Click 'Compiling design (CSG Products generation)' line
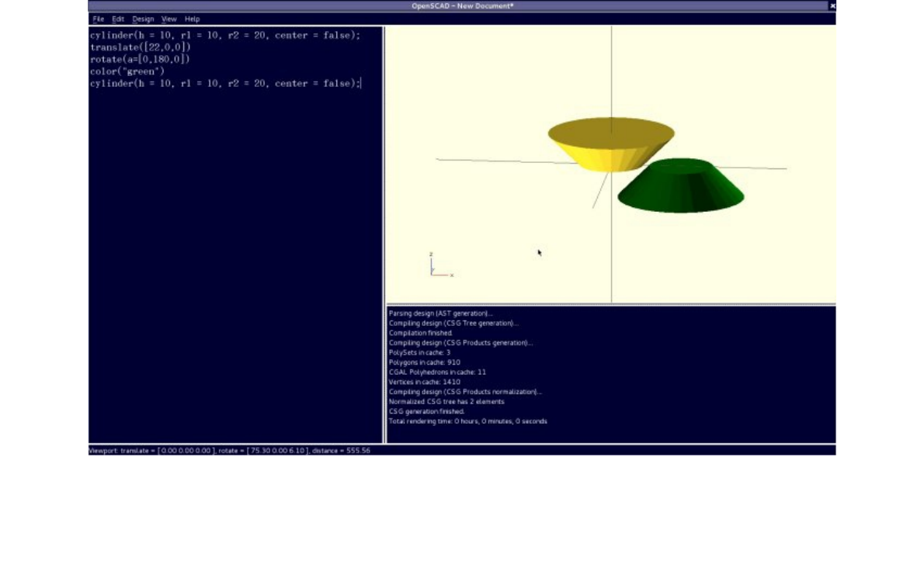This screenshot has height=568, width=924. coord(460,342)
